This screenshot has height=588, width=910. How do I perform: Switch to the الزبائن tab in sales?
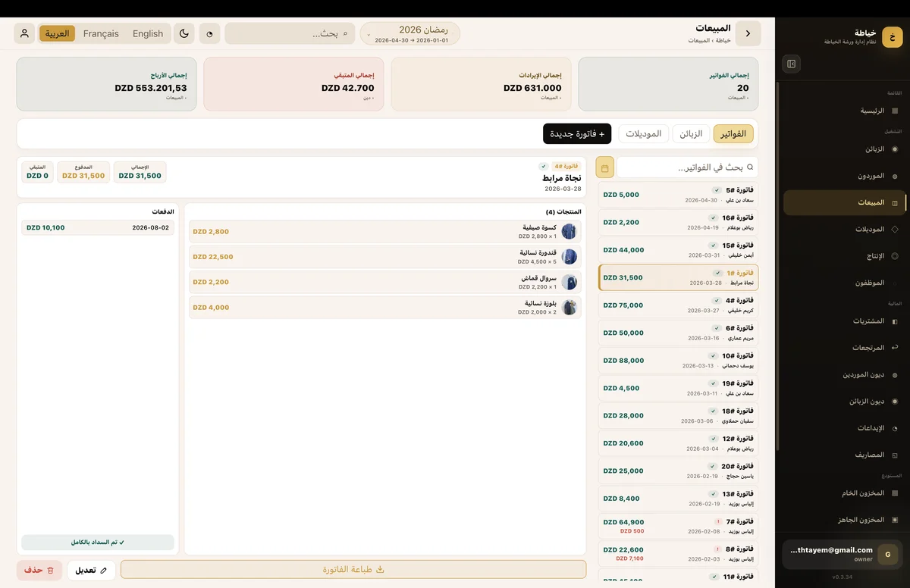click(691, 134)
